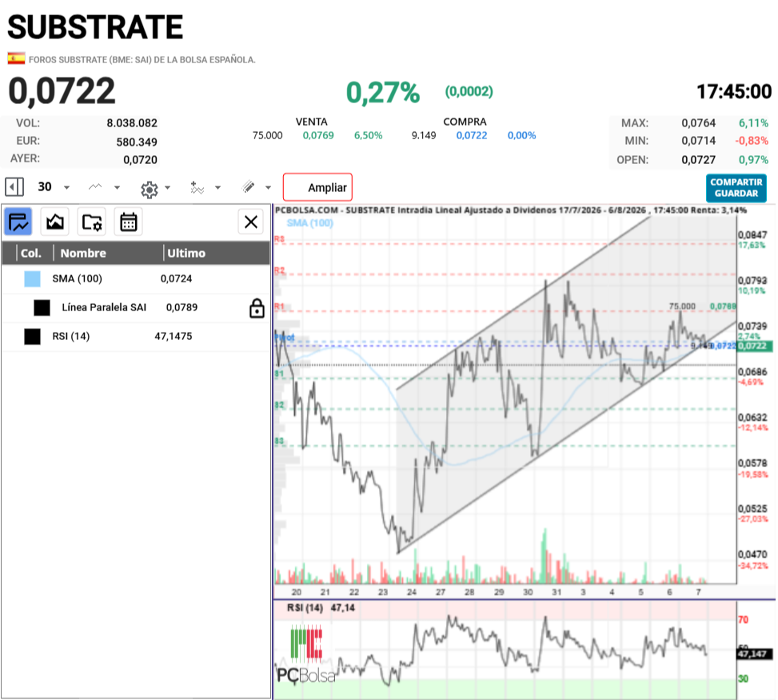Open the calendar icon in panel
The width and height of the screenshot is (778, 700).
click(129, 222)
